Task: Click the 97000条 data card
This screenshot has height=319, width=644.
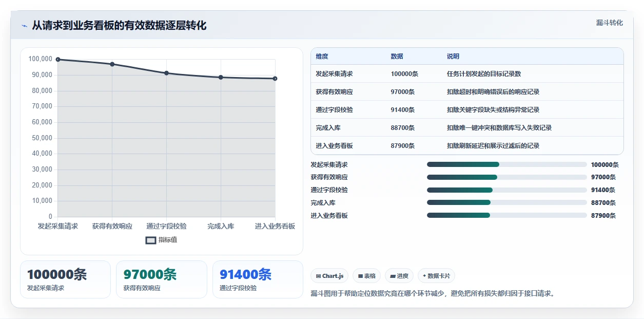Action: coord(161,279)
